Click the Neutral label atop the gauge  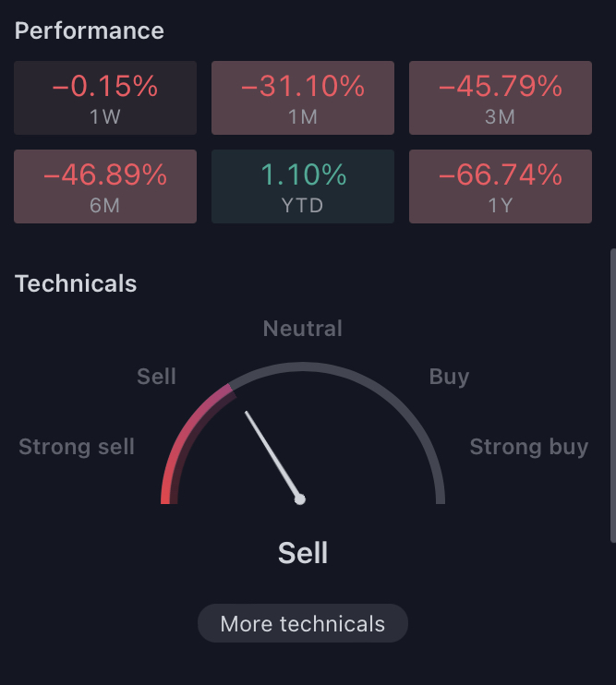pyautogui.click(x=303, y=329)
